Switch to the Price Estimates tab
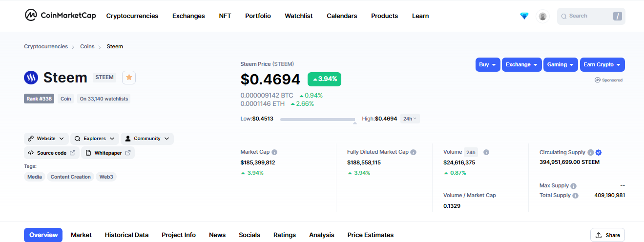The image size is (644, 242). [x=371, y=235]
